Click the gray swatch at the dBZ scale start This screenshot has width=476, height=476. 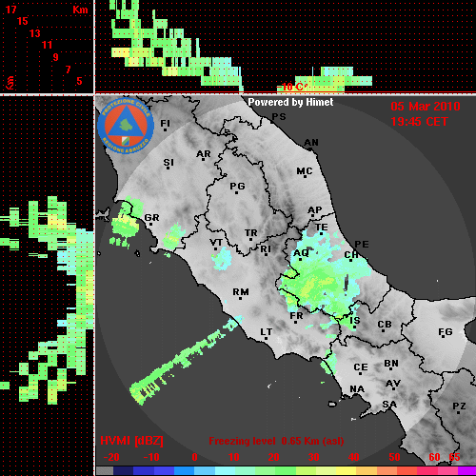(x=105, y=470)
